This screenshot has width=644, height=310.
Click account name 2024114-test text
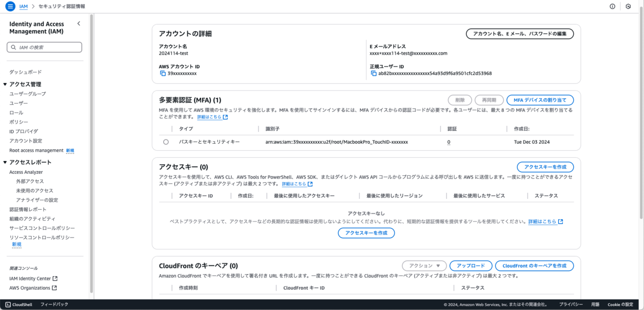coord(173,53)
